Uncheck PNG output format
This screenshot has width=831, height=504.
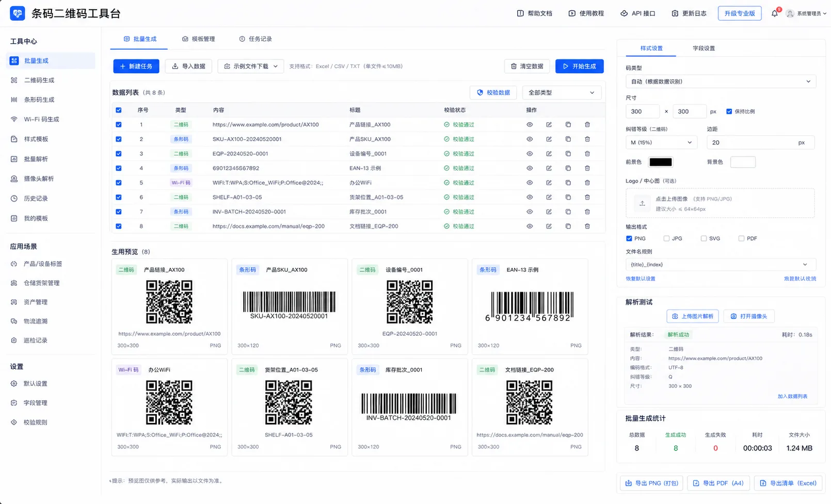(x=629, y=238)
